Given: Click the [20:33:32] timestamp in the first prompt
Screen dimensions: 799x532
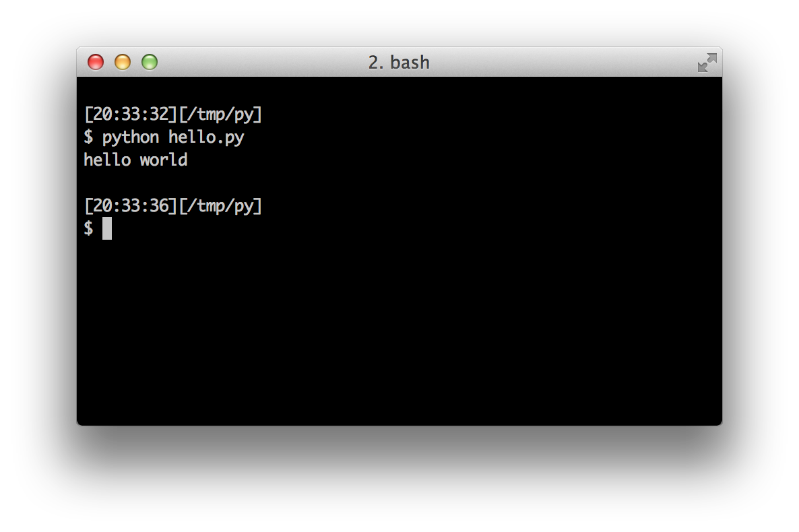Looking at the screenshot, I should (x=130, y=114).
